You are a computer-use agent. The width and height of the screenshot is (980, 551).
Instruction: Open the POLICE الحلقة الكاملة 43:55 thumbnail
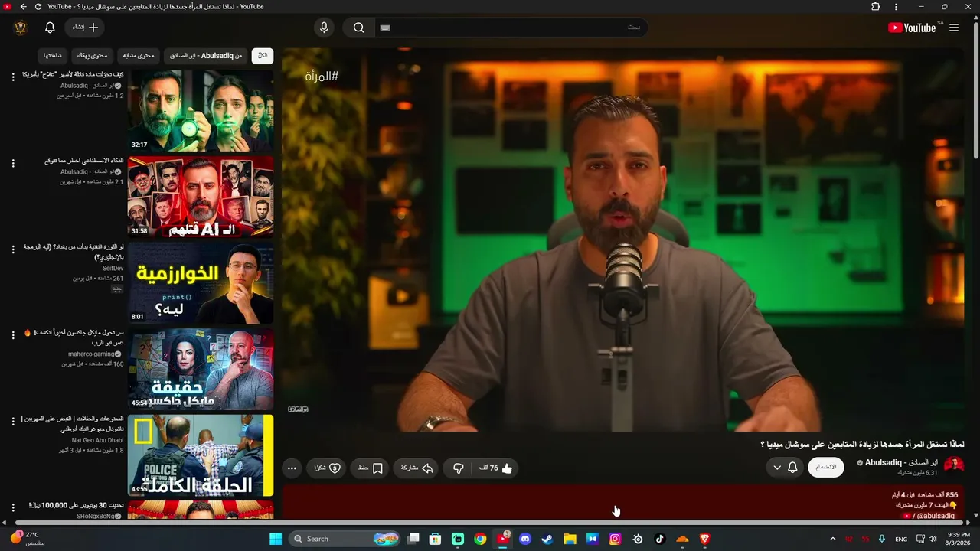click(x=201, y=455)
